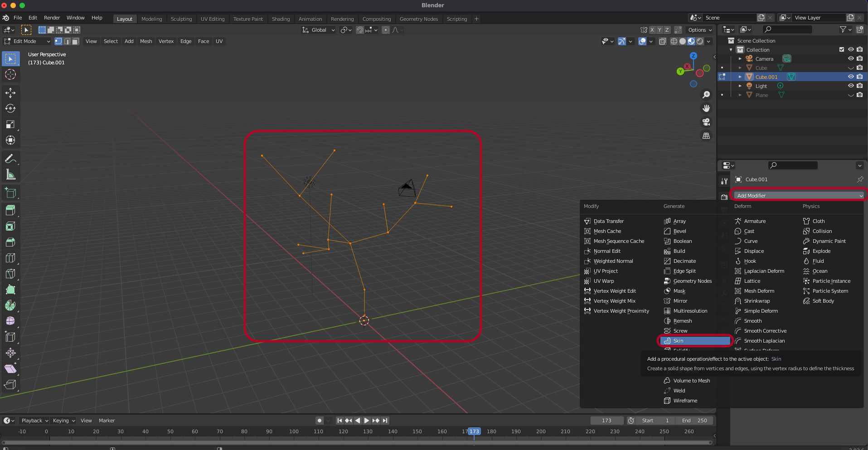
Task: Open the Options dropdown
Action: (700, 30)
